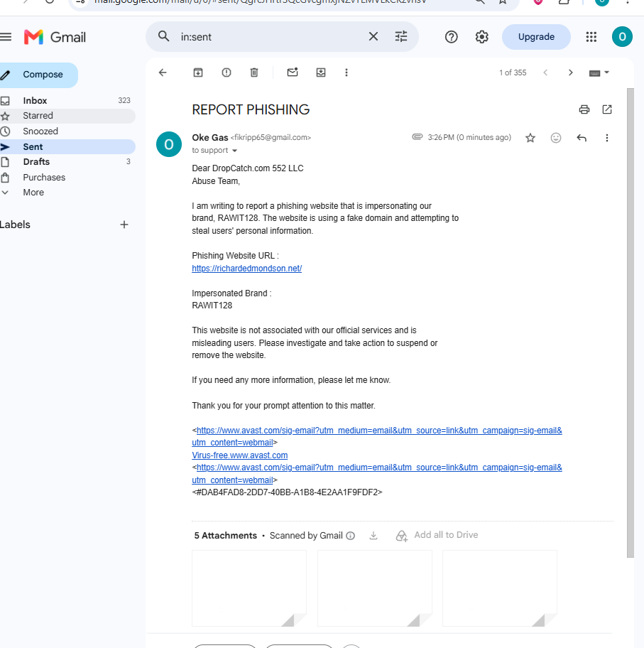Clear the in:sent search text
This screenshot has width=644, height=648.
click(373, 36)
